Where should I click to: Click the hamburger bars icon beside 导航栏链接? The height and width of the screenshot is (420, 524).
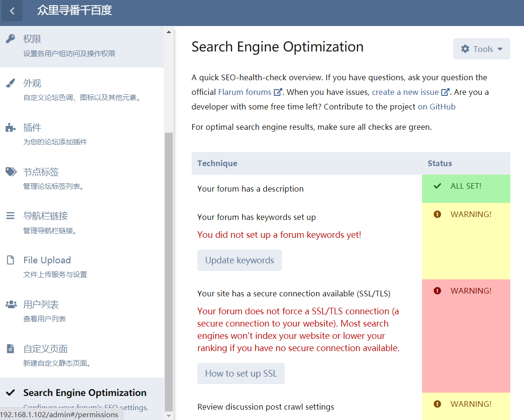tap(10, 216)
